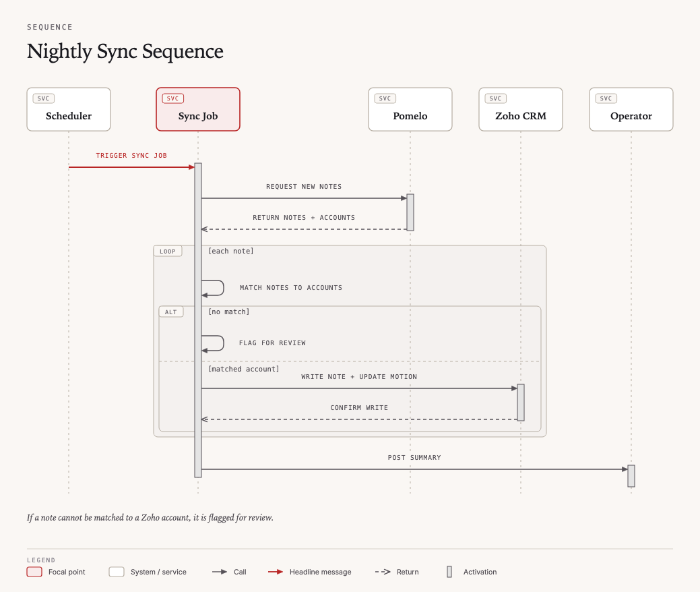Click the SVC tag on Pomelo box
Image resolution: width=700 pixels, height=592 pixels.
pyautogui.click(x=385, y=98)
